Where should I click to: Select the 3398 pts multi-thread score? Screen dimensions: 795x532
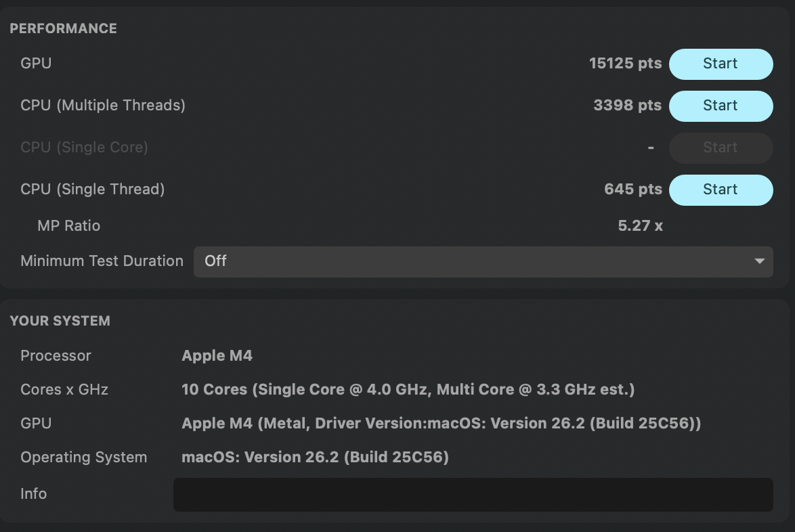click(x=627, y=106)
